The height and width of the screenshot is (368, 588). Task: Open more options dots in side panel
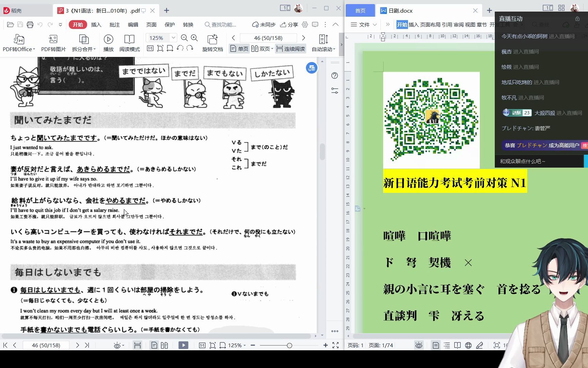[x=335, y=331]
